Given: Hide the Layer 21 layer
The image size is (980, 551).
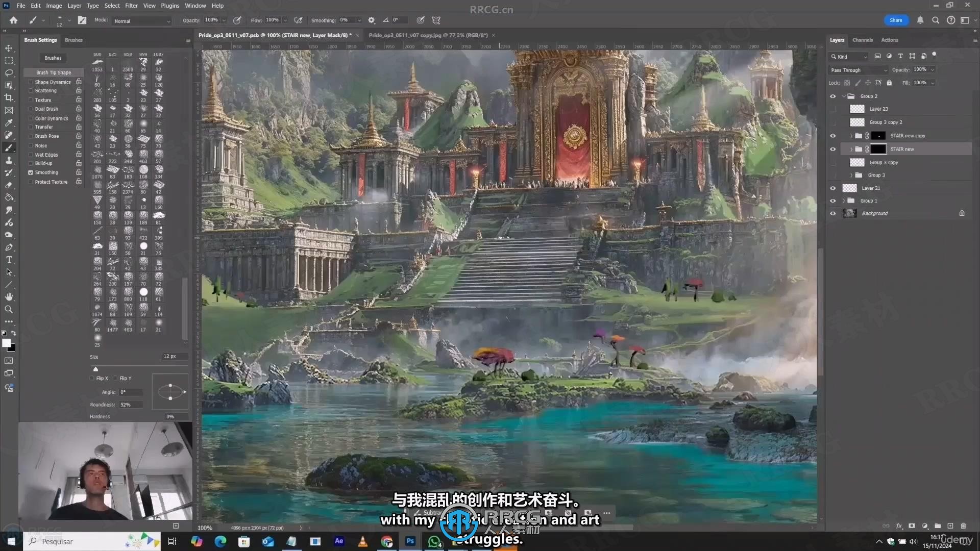Looking at the screenshot, I should click(833, 188).
